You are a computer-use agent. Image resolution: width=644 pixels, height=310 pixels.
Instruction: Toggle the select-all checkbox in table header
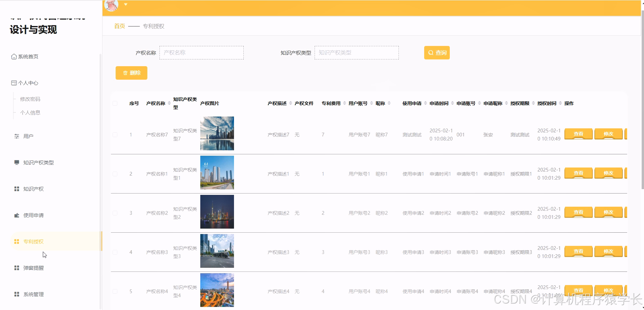pos(115,103)
